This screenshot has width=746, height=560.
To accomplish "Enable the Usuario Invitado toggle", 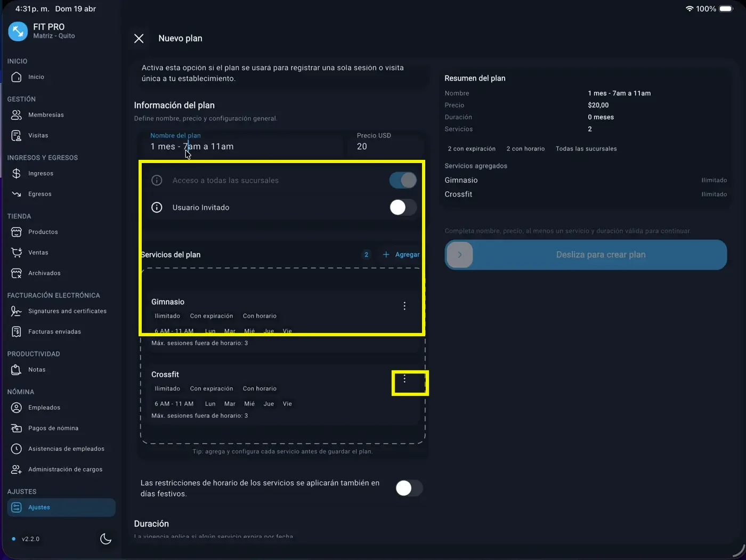I will 402,207.
